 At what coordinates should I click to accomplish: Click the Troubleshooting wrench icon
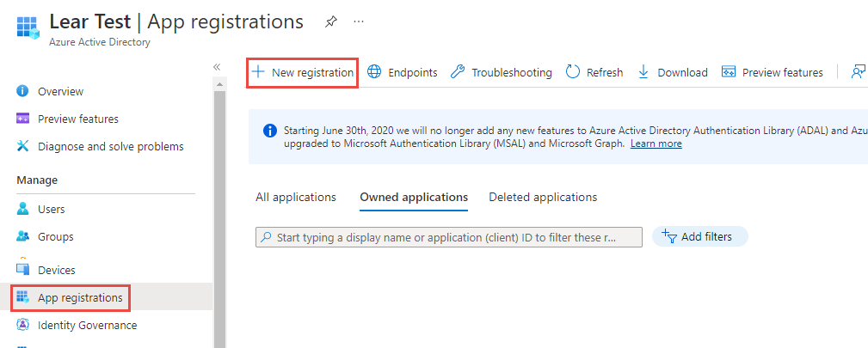point(458,72)
